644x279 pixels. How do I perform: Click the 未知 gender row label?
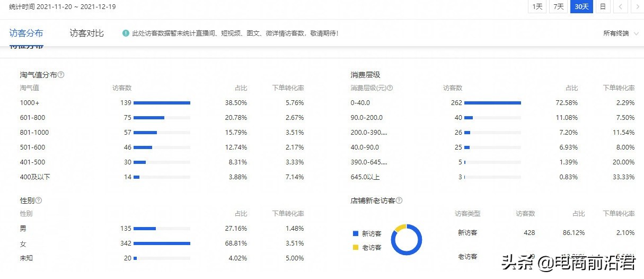point(27,258)
